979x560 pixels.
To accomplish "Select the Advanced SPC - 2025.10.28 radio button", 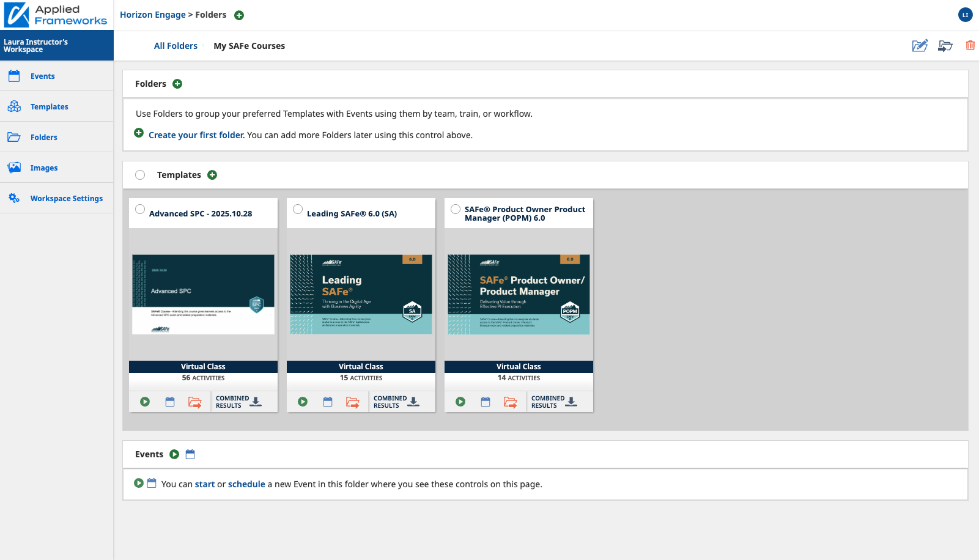I will pos(140,209).
